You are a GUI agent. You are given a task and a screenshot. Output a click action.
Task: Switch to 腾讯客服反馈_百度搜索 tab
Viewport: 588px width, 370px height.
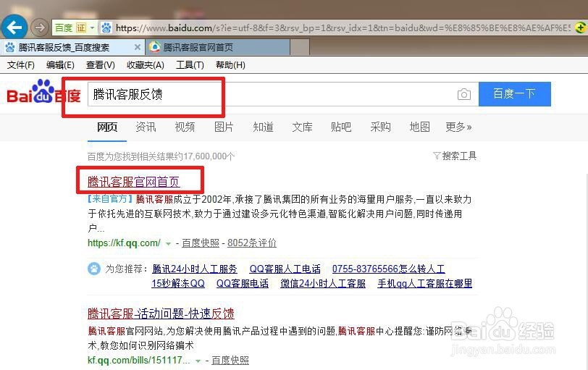point(64,47)
